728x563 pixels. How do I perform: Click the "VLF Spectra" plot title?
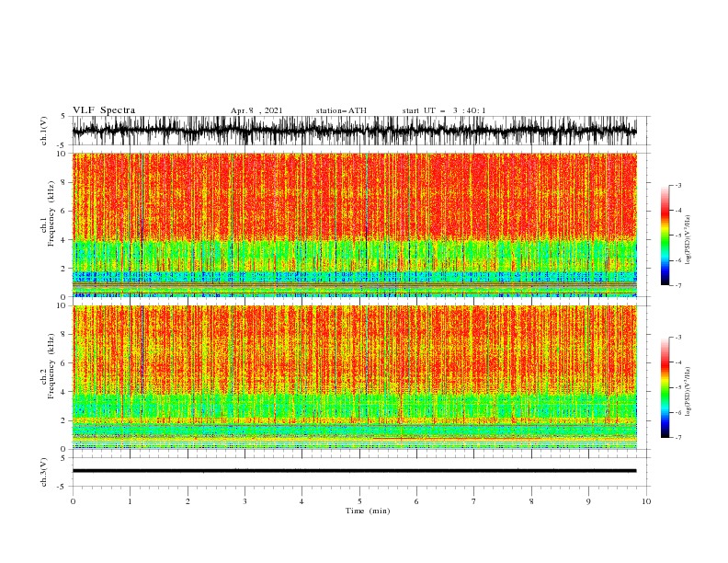pyautogui.click(x=104, y=110)
